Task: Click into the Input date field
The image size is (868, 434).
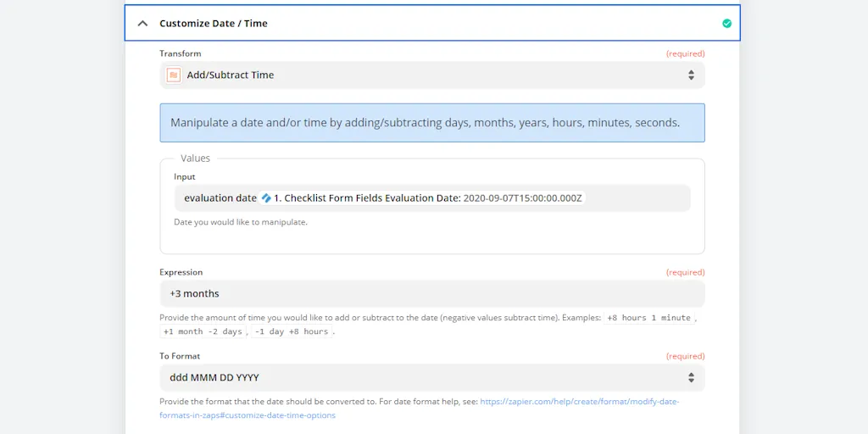Action: (x=431, y=198)
